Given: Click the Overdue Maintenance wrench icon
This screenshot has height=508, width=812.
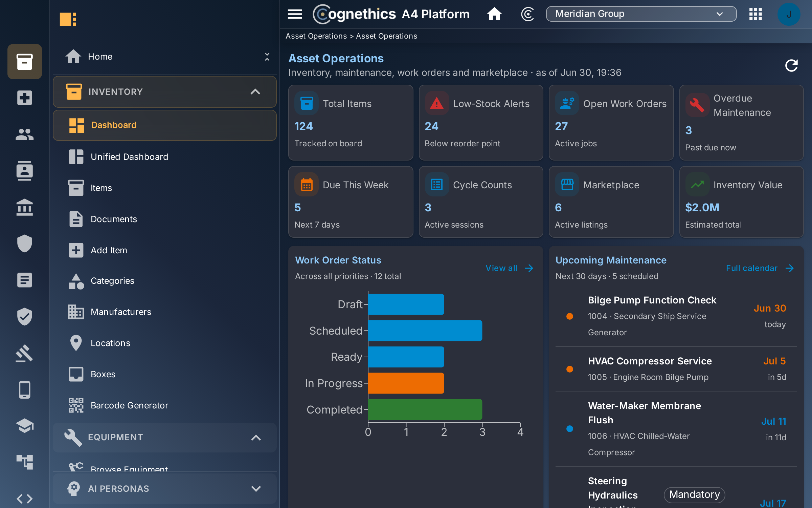Looking at the screenshot, I should (x=697, y=105).
